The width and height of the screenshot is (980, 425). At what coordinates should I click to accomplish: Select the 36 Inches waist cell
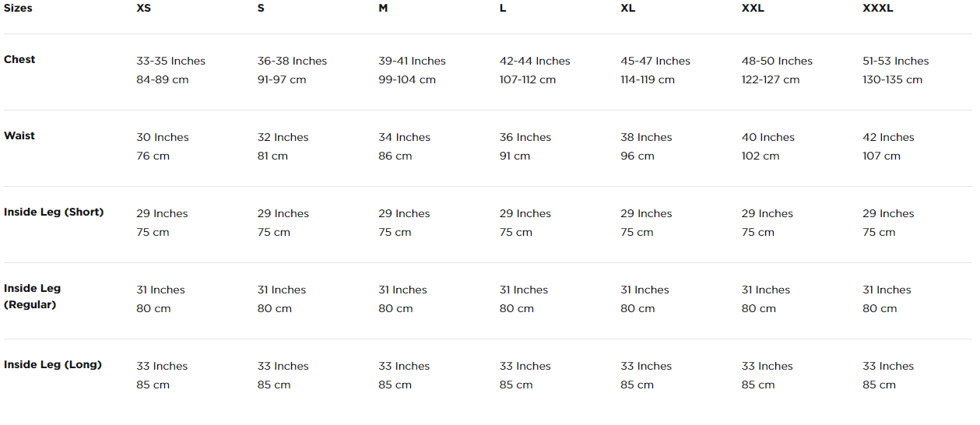click(x=525, y=137)
